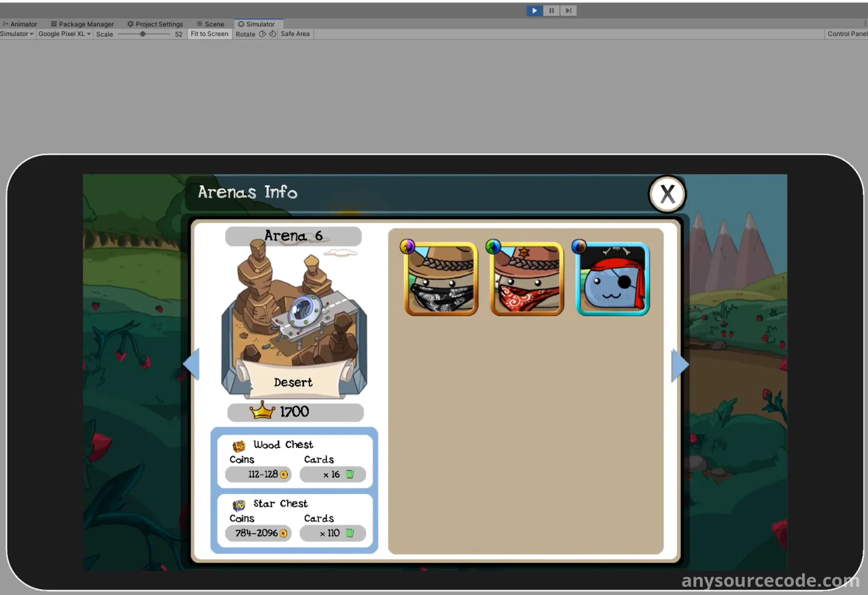
Task: Rotate the simulated device clockwise
Action: coord(272,34)
